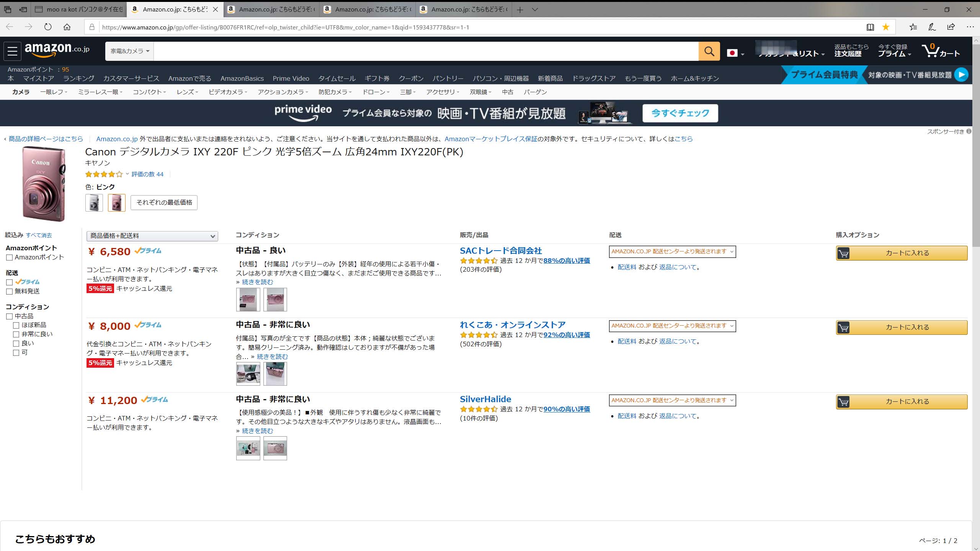Click the add notes pen icon

pyautogui.click(x=932, y=27)
